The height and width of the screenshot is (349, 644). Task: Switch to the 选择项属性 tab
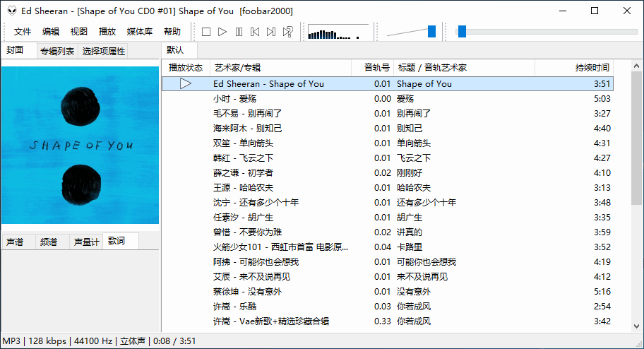(x=104, y=52)
